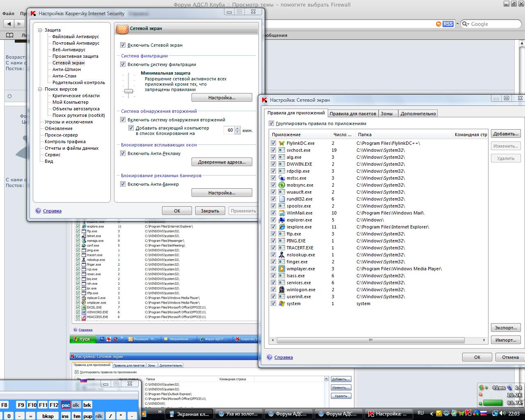Click the Импорт button
Image resolution: width=525 pixels, height=420 pixels.
click(x=506, y=340)
